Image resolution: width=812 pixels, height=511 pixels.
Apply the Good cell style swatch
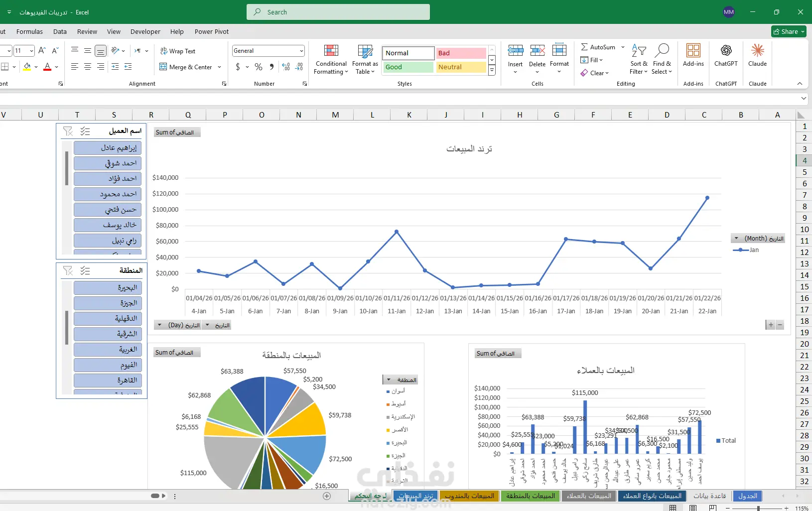pos(408,67)
